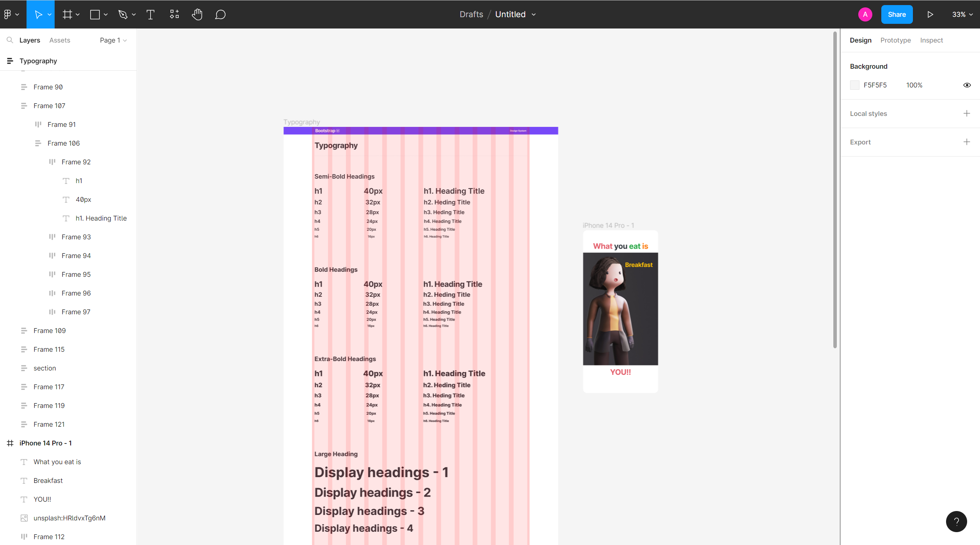Screen dimensions: 980x545
Task: Toggle background color visibility eye
Action: (x=967, y=85)
